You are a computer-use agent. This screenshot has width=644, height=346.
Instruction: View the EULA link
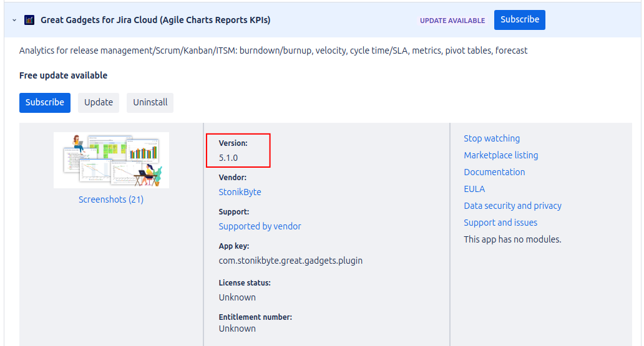tap(474, 189)
